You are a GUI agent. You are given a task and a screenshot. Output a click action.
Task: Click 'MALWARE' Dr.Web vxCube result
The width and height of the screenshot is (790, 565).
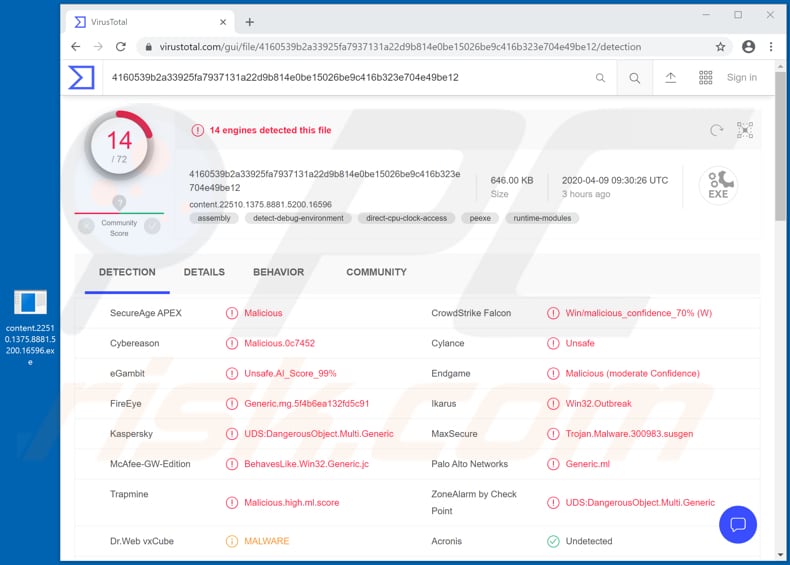click(267, 541)
